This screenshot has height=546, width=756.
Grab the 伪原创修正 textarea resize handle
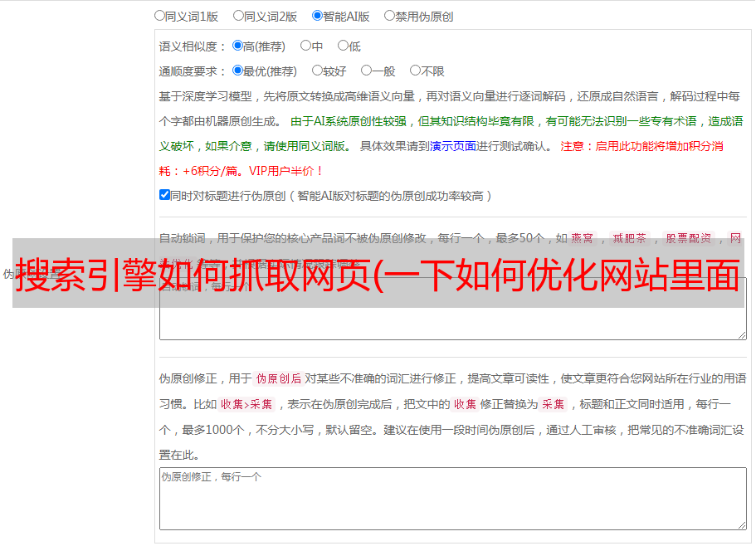[x=742, y=525]
